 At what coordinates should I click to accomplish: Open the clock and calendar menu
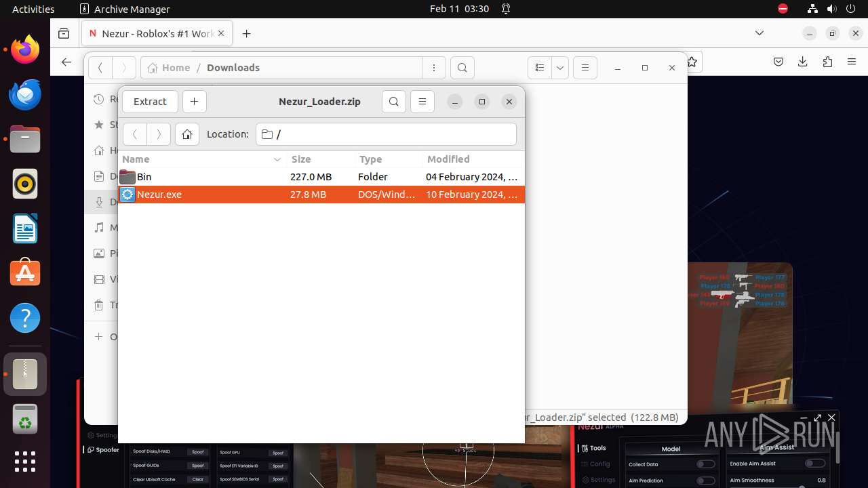459,9
